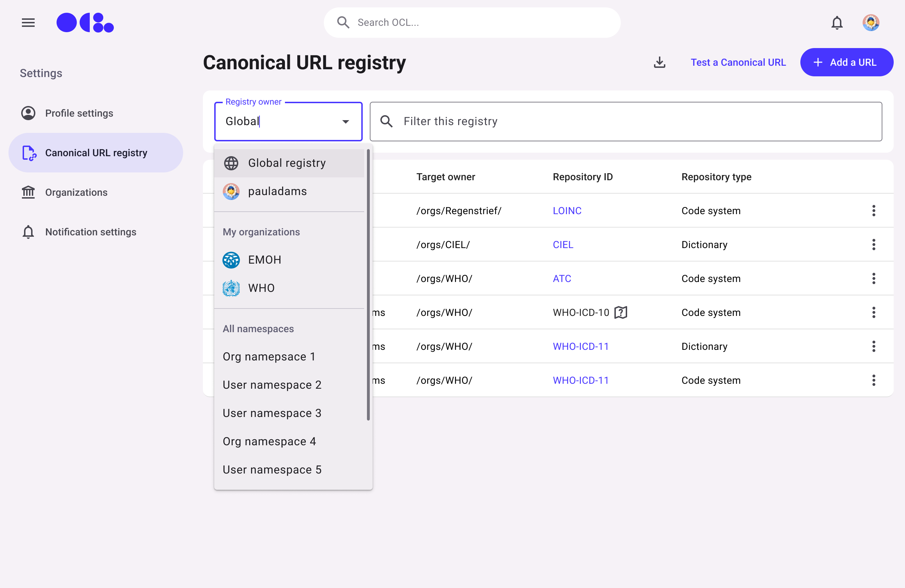Open row options for CIEL entry
The image size is (905, 588).
point(874,245)
